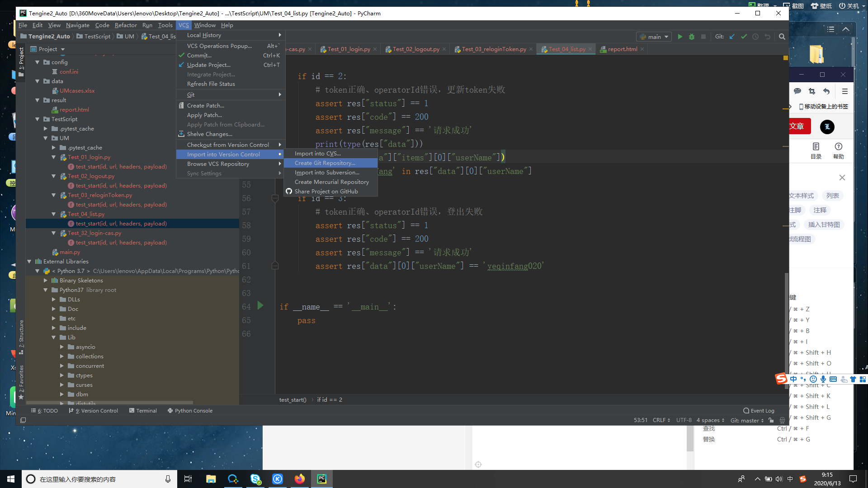Collapse the External Libraries node
Viewport: 868px width, 488px height.
point(29,262)
